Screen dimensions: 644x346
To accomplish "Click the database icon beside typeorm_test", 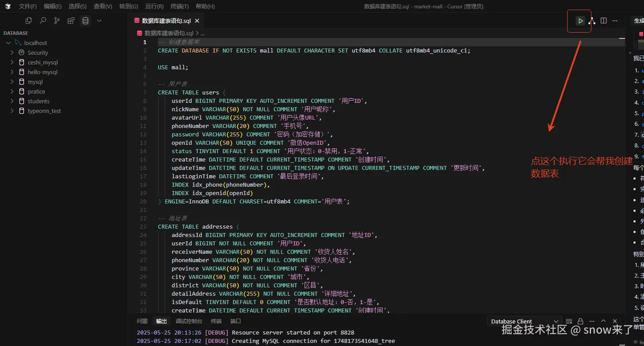I will pyautogui.click(x=21, y=111).
